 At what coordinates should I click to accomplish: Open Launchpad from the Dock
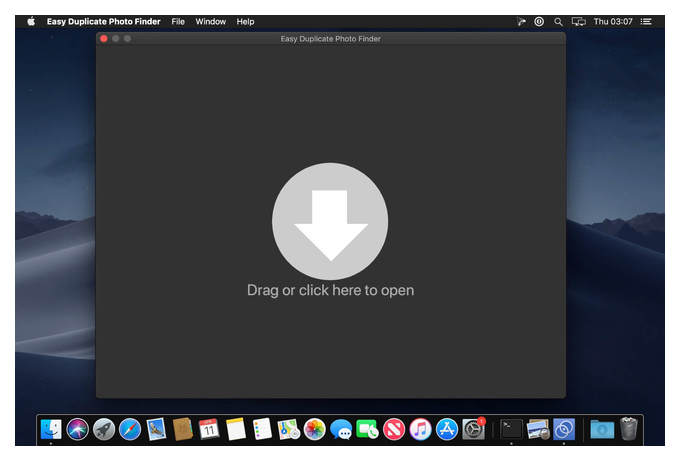(x=104, y=429)
